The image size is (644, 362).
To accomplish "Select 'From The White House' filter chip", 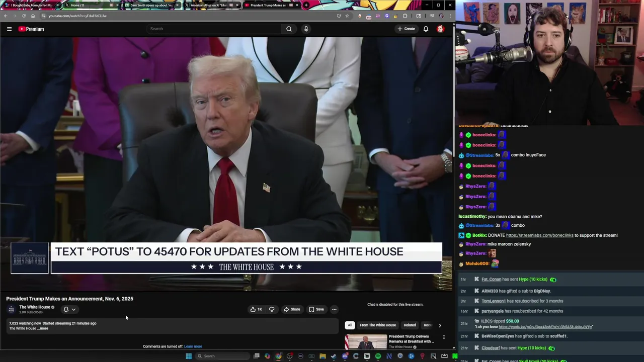I will coord(378,325).
